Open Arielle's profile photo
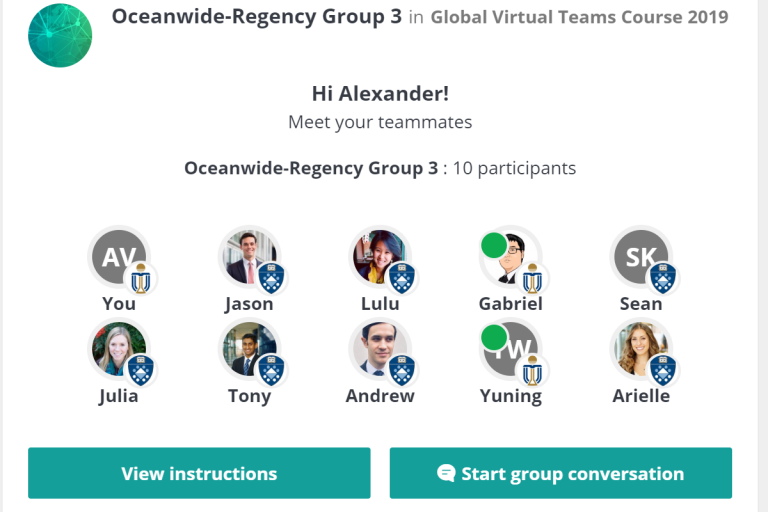 coord(640,349)
